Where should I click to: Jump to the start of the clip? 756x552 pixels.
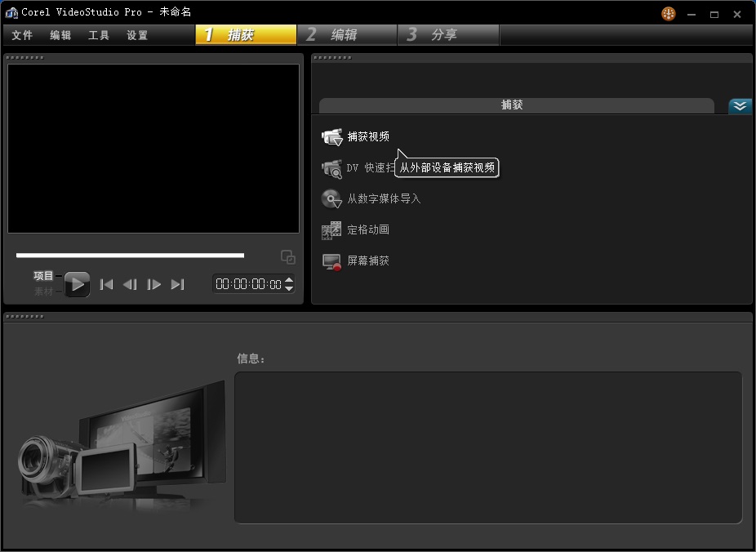[106, 285]
